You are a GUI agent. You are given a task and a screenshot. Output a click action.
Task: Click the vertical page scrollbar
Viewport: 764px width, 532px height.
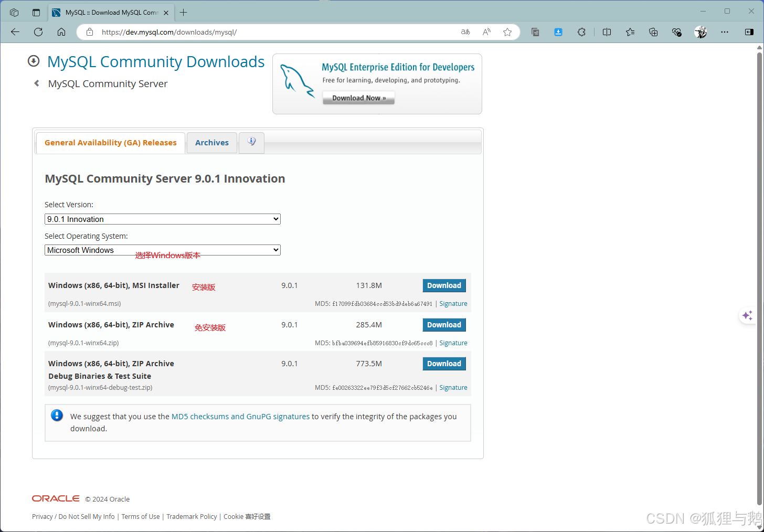[759, 278]
